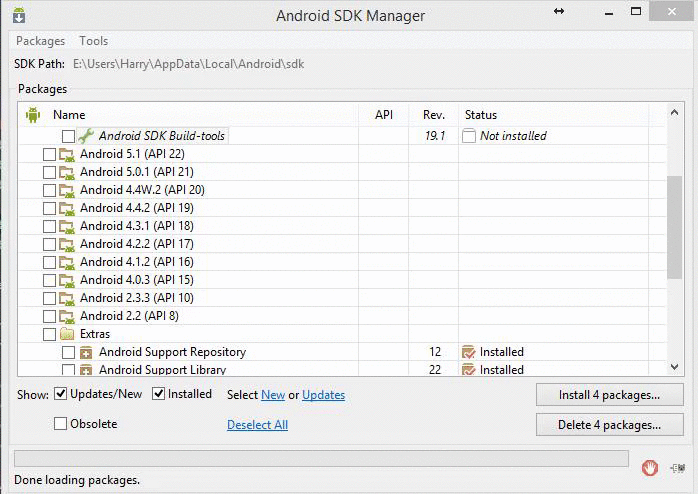The image size is (698, 494).
Task: Select the Android 4.3.1 (API 18) row text
Action: pos(137,226)
